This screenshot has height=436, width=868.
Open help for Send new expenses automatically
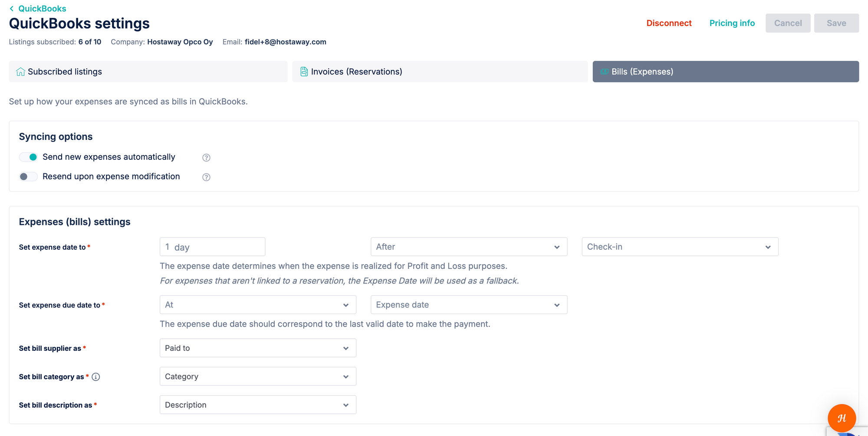pyautogui.click(x=207, y=158)
